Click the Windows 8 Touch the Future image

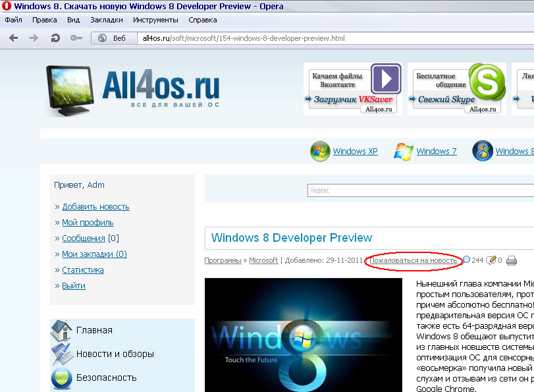pos(304,335)
